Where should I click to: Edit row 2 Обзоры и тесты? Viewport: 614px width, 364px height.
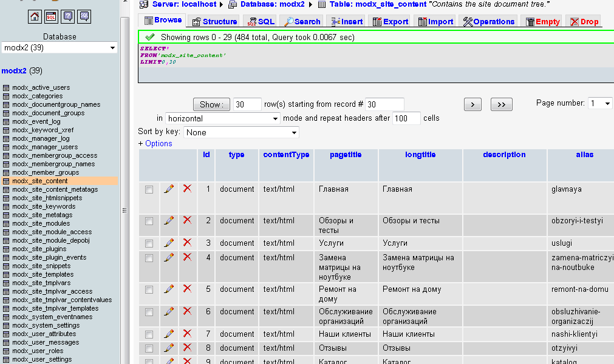point(169,220)
